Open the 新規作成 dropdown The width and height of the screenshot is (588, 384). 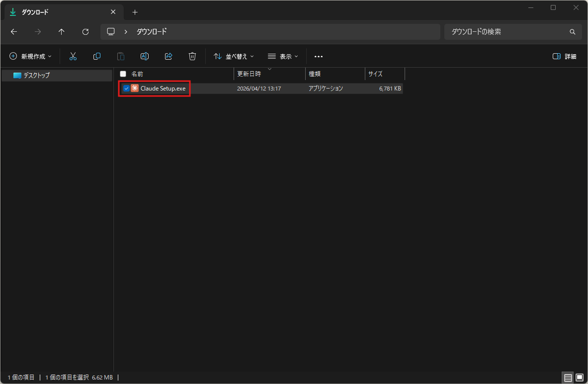(x=31, y=57)
